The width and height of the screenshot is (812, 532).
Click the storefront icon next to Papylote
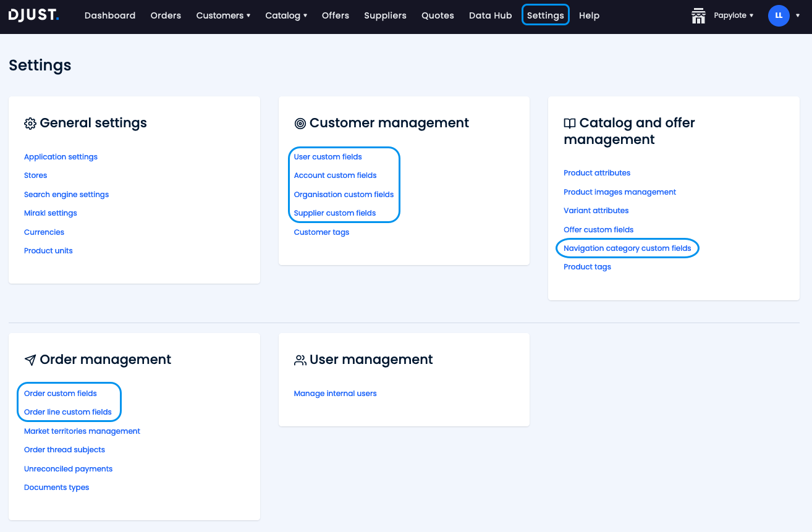698,15
